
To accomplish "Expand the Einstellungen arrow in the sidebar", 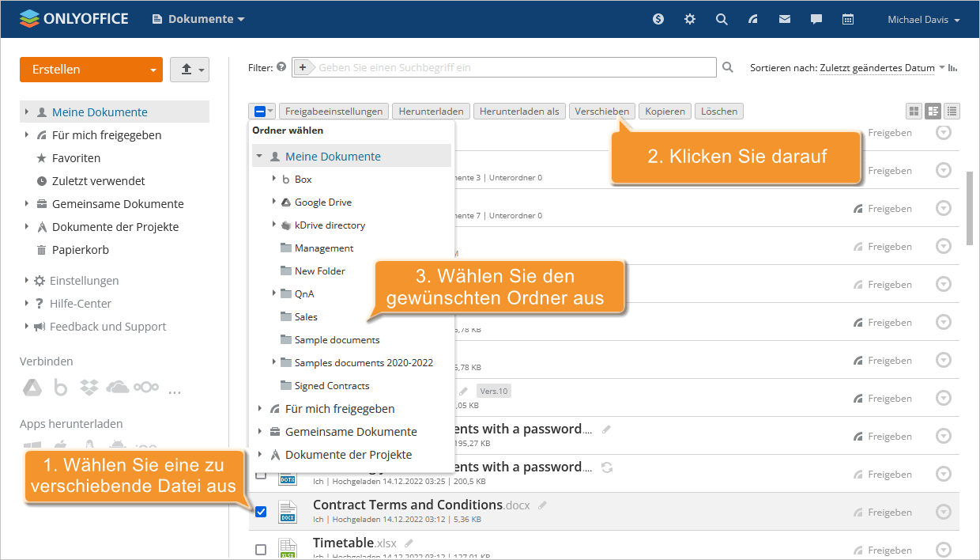I will [26, 281].
